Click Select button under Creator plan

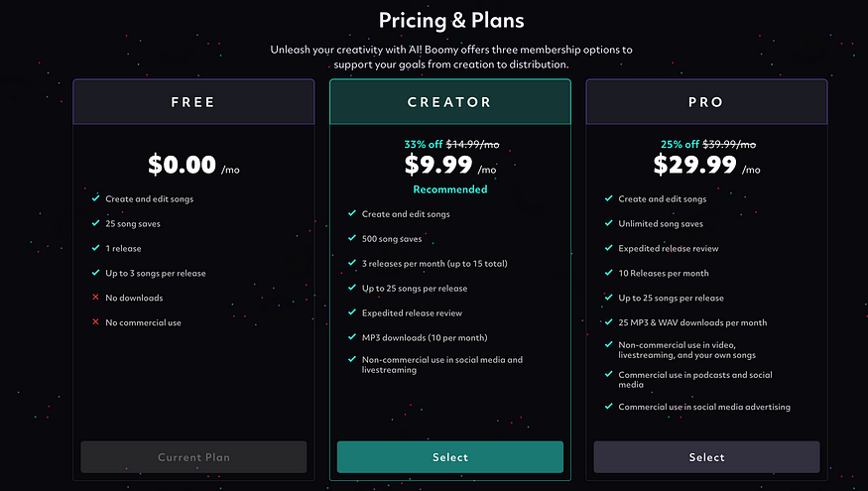(x=450, y=457)
